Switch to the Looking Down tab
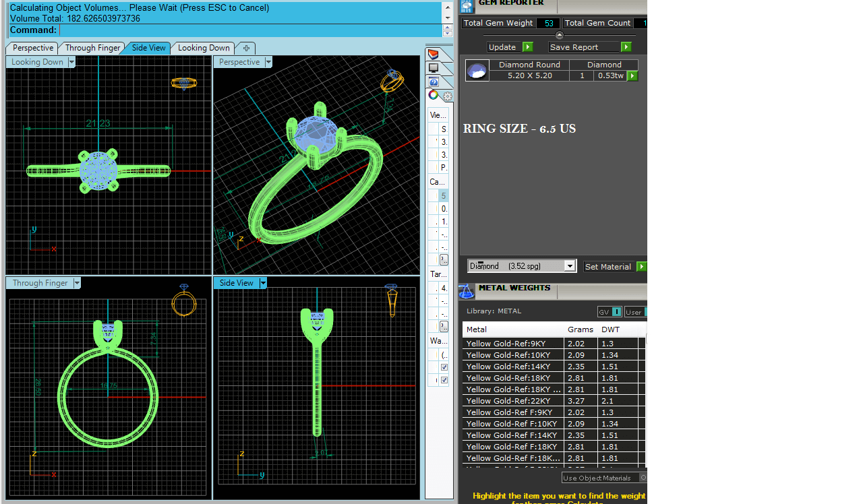Image resolution: width=859 pixels, height=504 pixels. tap(204, 48)
